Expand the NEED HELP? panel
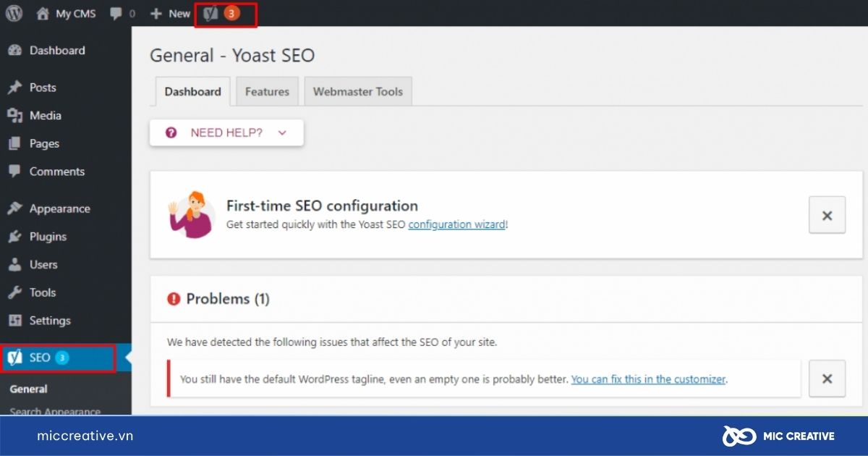Viewport: 868px width, 456px height. click(226, 132)
